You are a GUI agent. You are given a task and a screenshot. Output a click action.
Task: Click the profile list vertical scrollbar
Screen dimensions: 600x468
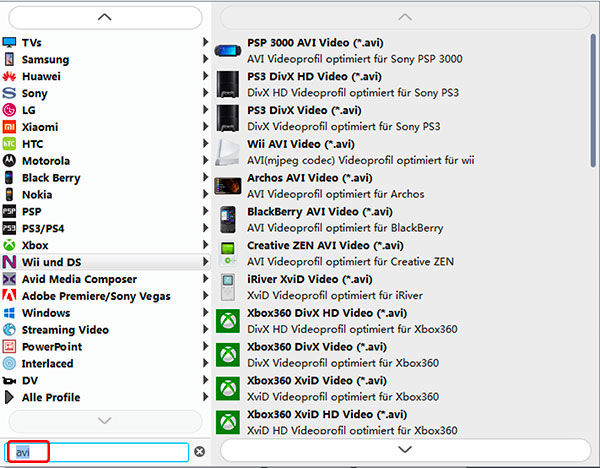pos(593,100)
